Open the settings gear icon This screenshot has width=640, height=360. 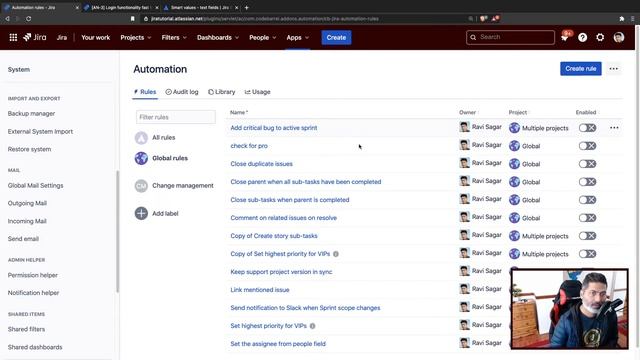[600, 38]
